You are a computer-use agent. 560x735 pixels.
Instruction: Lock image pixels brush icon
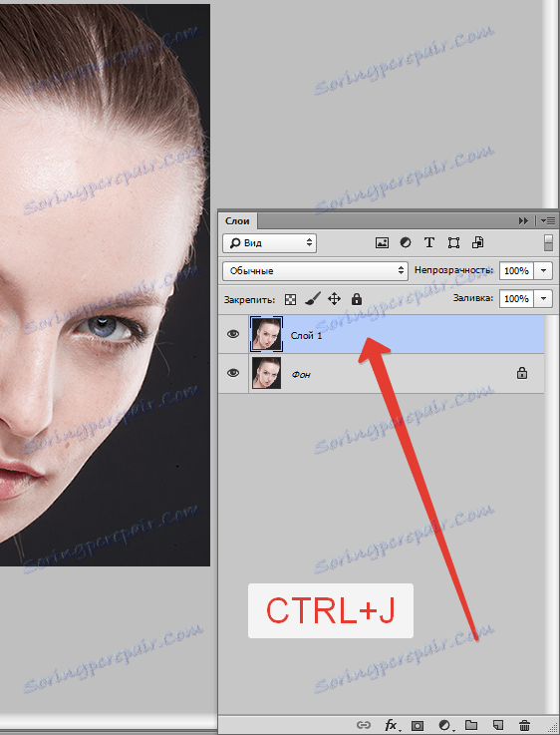pos(312,298)
